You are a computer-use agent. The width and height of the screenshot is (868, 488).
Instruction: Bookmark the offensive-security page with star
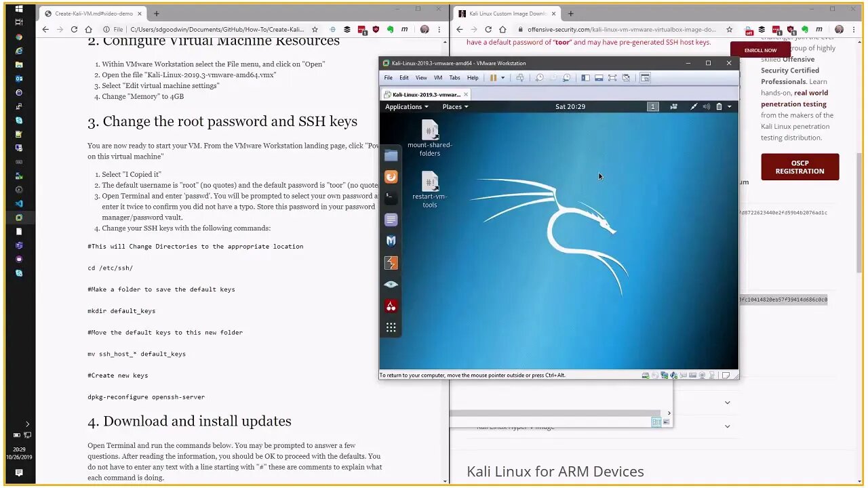(x=729, y=30)
